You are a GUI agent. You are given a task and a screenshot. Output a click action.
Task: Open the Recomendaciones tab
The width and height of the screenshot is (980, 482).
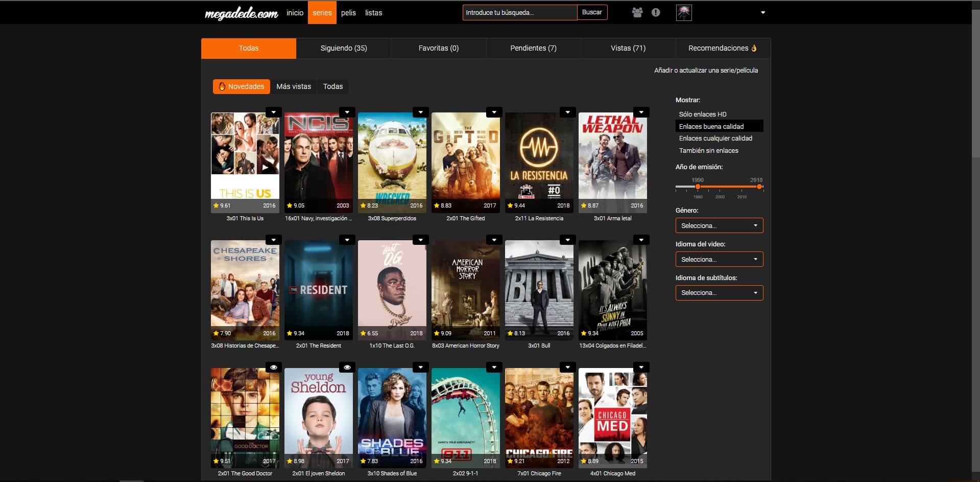723,48
